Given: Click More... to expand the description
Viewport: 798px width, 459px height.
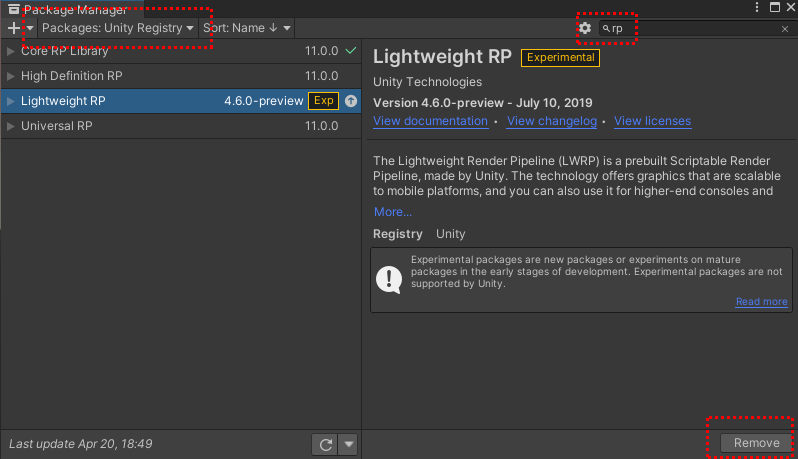Looking at the screenshot, I should point(393,212).
